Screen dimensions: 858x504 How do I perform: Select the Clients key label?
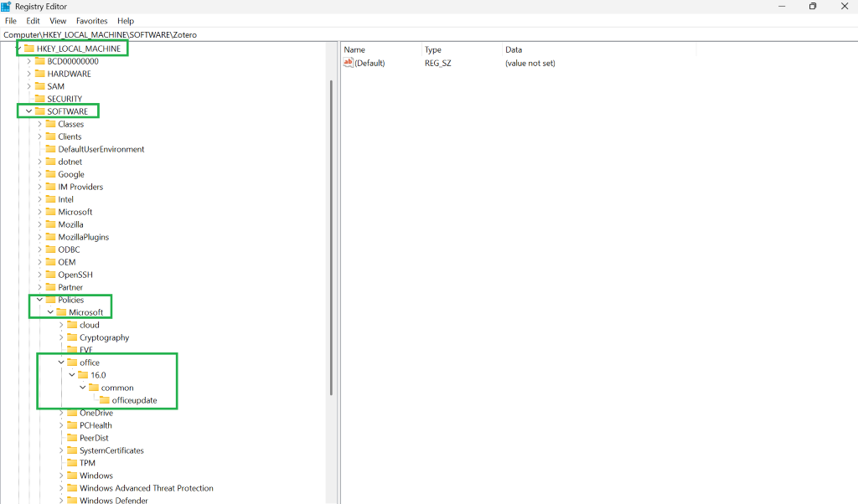pos(70,136)
